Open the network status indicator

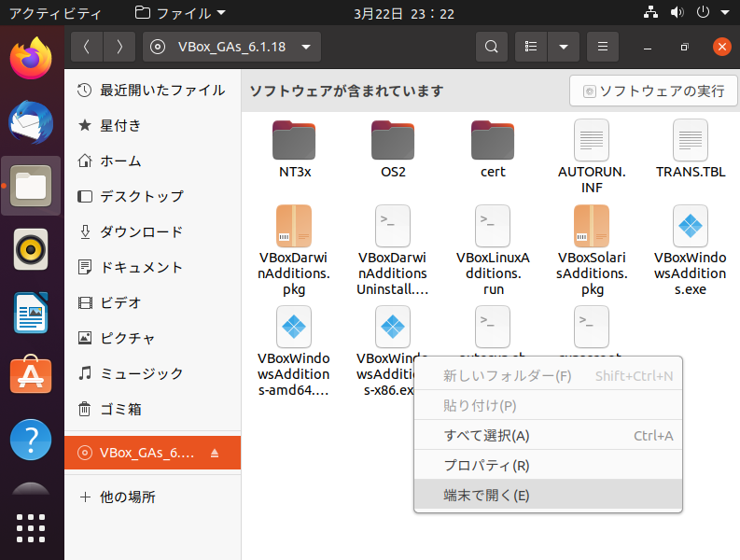(x=650, y=13)
